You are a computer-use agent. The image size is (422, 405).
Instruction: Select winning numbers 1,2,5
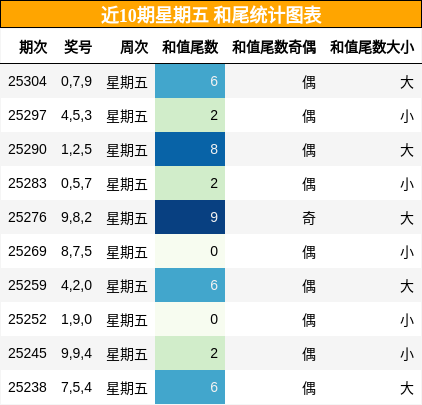76,150
